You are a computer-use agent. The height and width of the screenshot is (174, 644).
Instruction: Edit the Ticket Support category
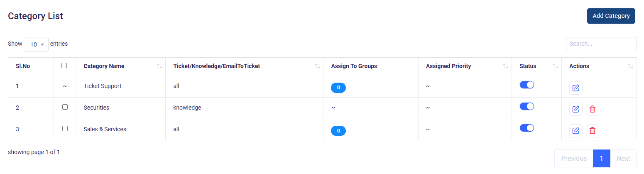[x=575, y=88]
